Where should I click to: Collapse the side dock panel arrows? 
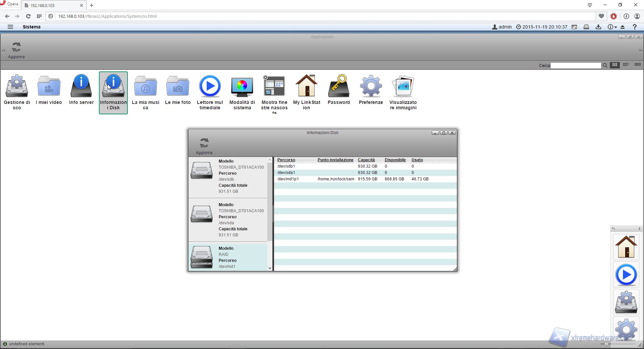coord(639,229)
